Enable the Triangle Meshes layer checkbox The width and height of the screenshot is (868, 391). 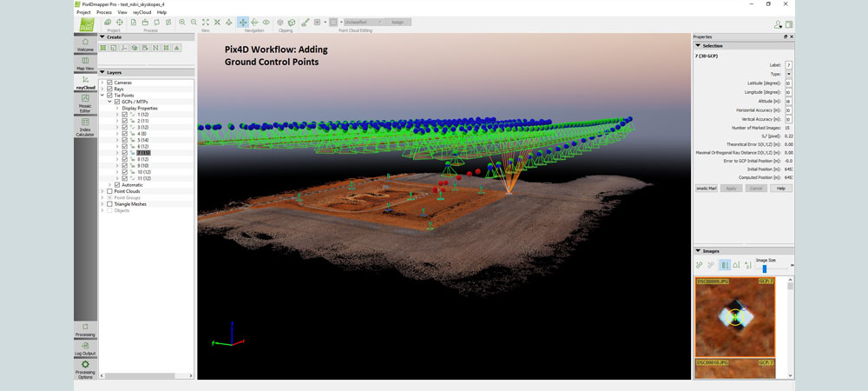coord(109,204)
